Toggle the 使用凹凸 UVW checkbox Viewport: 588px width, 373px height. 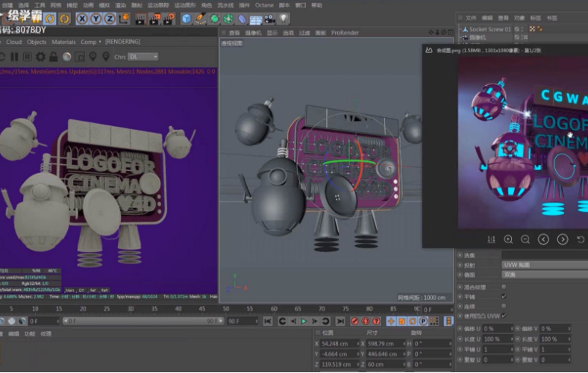(x=504, y=315)
